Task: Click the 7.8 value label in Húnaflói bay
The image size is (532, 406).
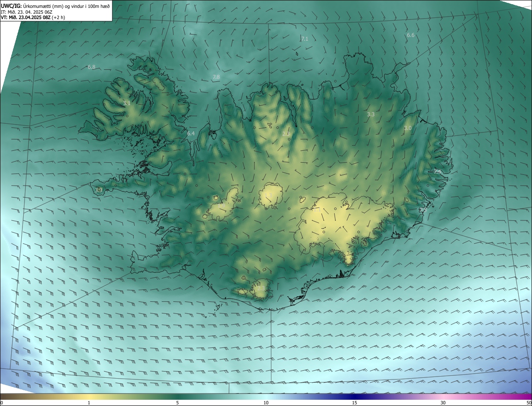Action: tap(216, 77)
